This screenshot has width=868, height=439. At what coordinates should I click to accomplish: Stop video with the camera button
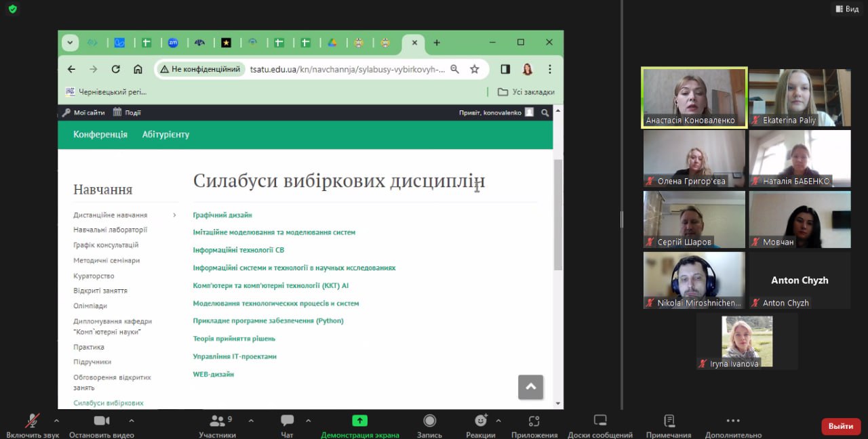pos(102,421)
